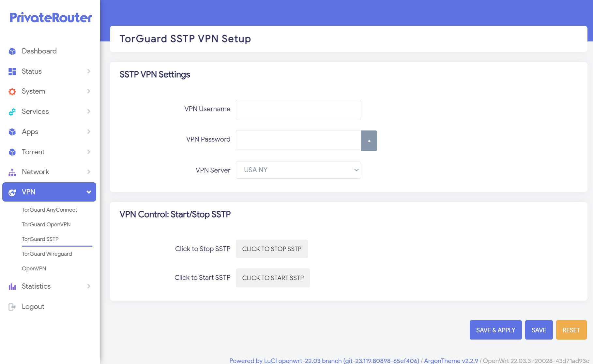Click the orange RESET button
This screenshot has width=593, height=364.
click(x=571, y=330)
